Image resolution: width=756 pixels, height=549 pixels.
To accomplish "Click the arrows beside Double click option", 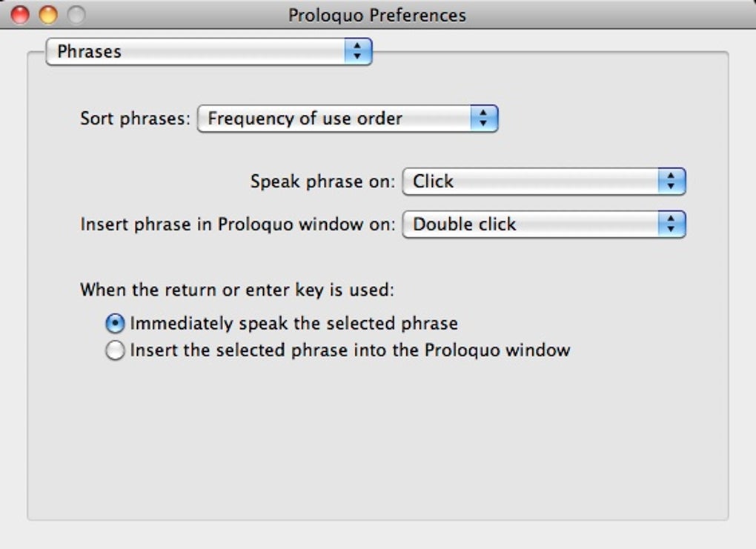I will 672,224.
